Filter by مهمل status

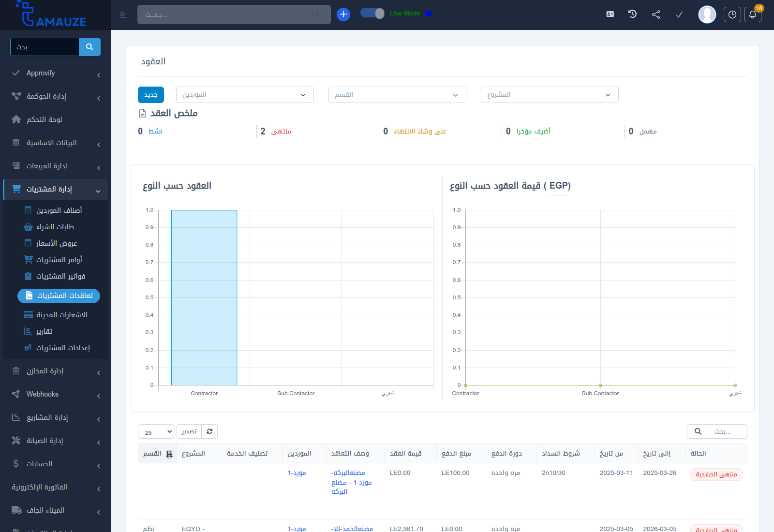point(642,131)
